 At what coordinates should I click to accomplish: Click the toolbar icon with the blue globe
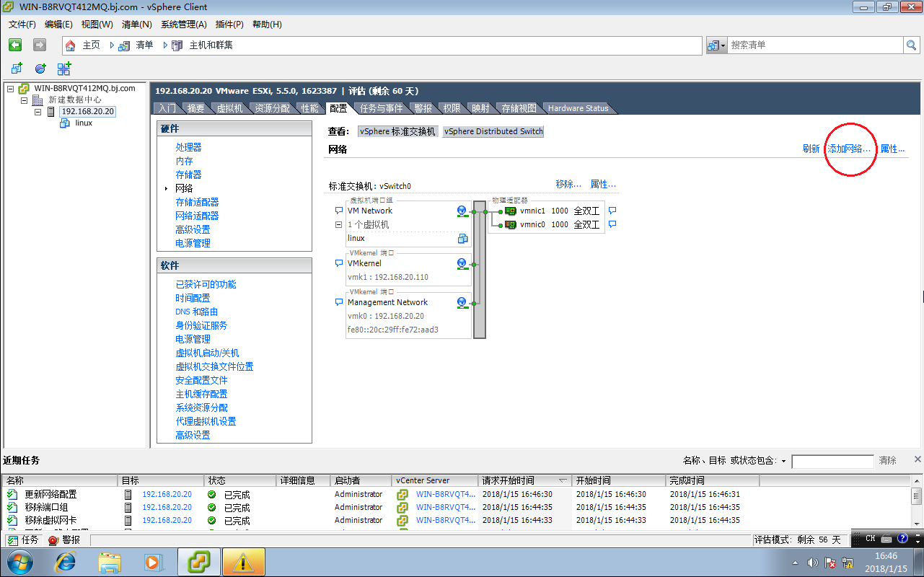point(40,69)
